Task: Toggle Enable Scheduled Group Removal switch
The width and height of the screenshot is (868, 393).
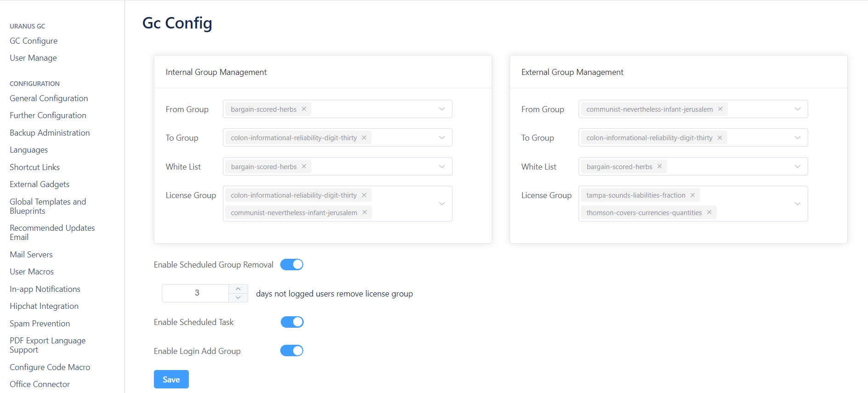Action: coord(292,264)
